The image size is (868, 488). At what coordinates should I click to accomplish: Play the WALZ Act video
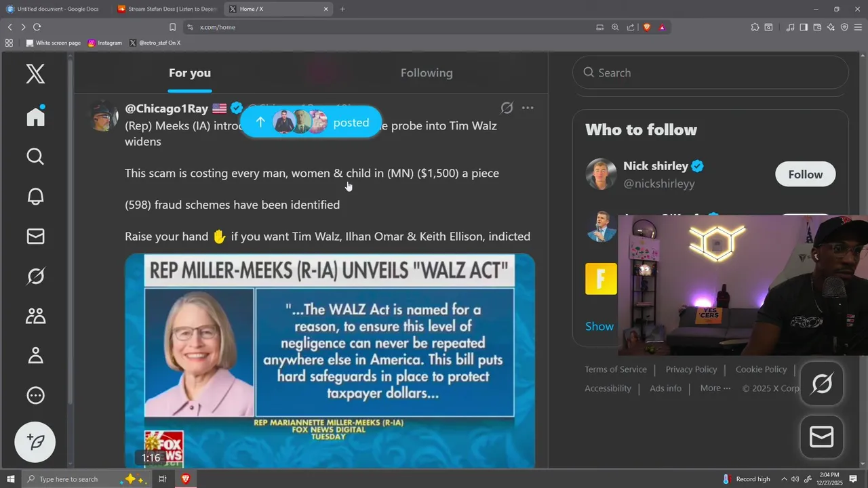pos(330,361)
